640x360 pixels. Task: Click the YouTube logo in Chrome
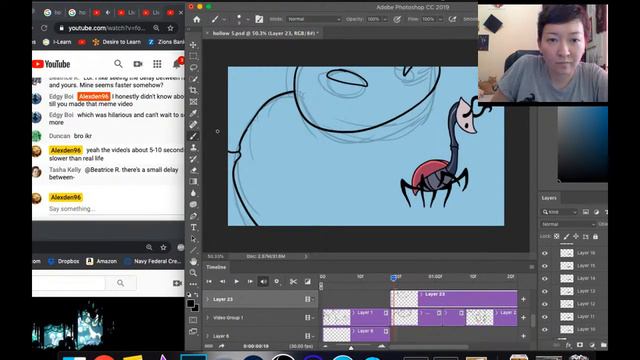tap(51, 64)
